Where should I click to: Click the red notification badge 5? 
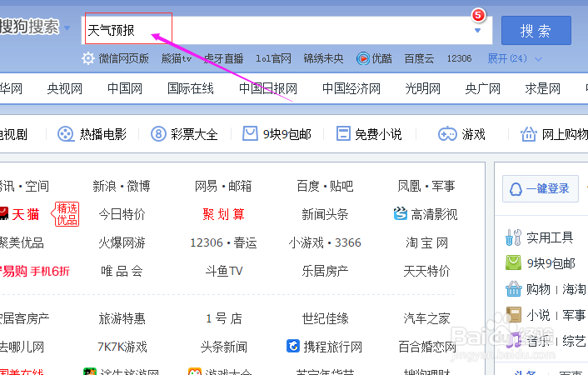tap(478, 15)
